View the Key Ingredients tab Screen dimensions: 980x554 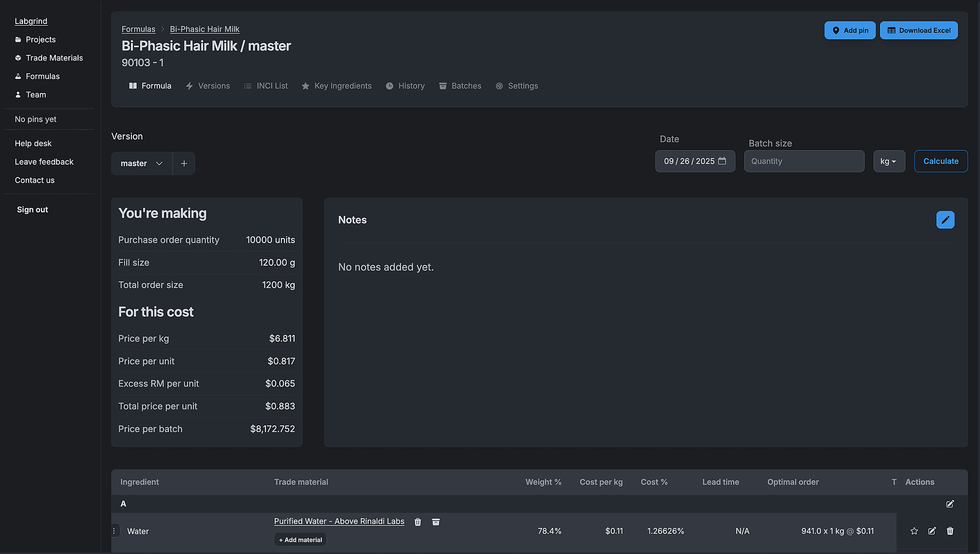pos(336,86)
